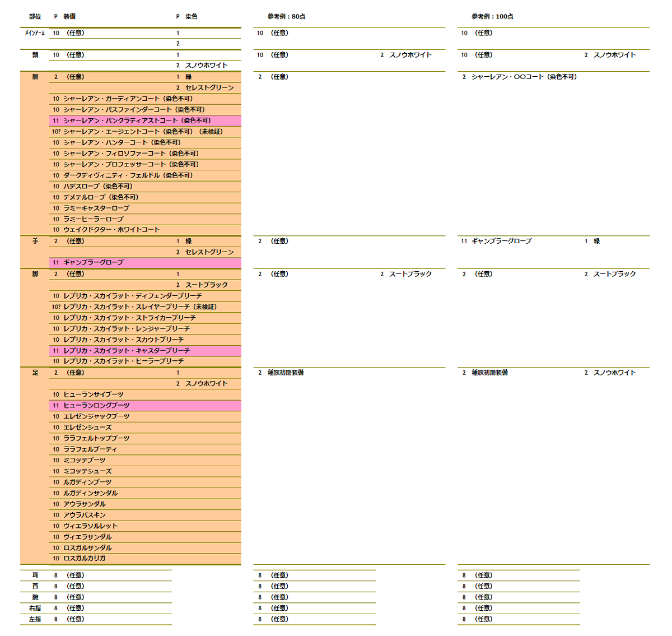672x636 pixels.
Task: Select ルガディンブーツ row
Action: coord(146,482)
